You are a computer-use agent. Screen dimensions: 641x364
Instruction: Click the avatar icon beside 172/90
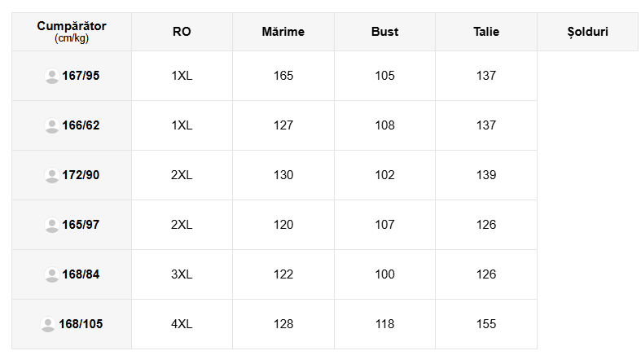pyautogui.click(x=52, y=176)
